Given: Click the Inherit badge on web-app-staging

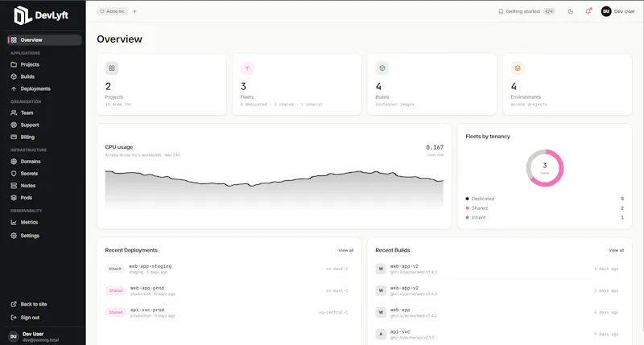Looking at the screenshot, I should coord(115,269).
